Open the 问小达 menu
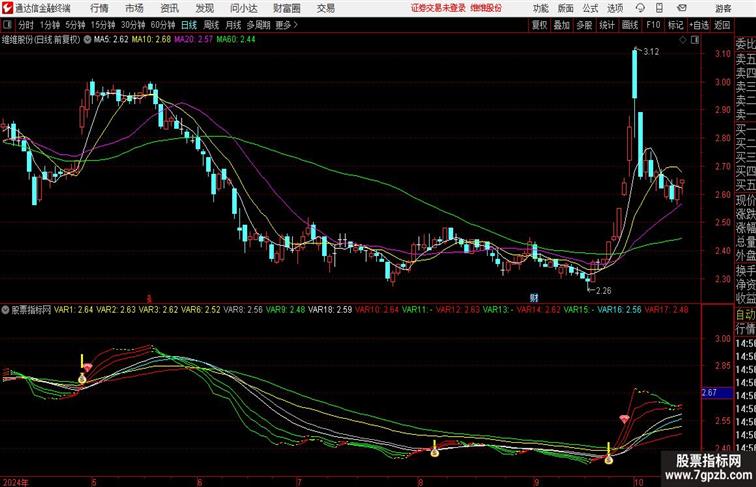The image size is (756, 487). (x=244, y=8)
